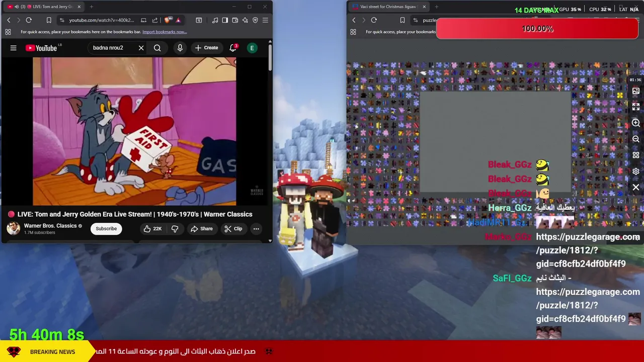Open Leo AI sparkle icon
Screen dimensions: 644x362
click(245, 20)
